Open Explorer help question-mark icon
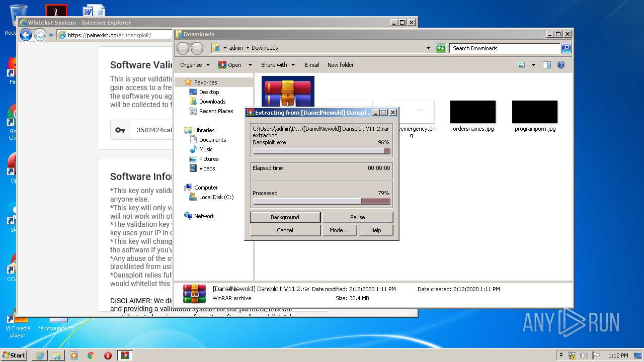644x362 pixels. 561,65
